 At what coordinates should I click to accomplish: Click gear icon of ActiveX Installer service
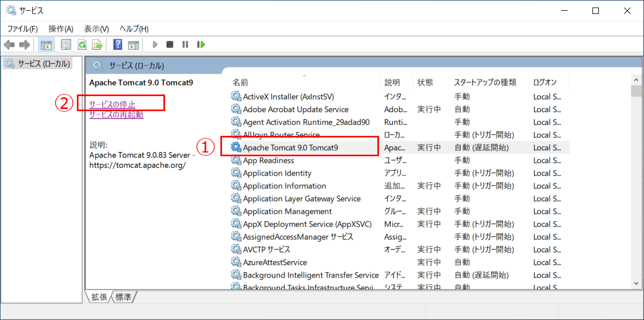pyautogui.click(x=236, y=97)
